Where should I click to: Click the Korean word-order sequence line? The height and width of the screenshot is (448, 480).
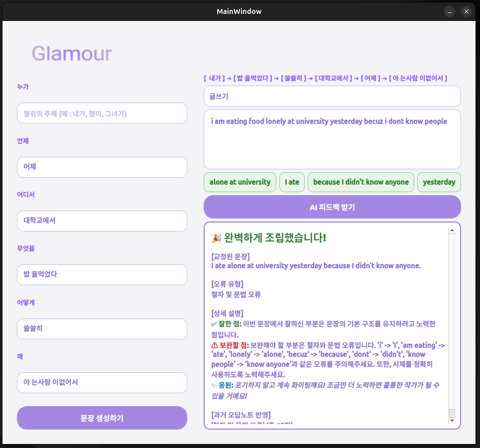point(326,78)
